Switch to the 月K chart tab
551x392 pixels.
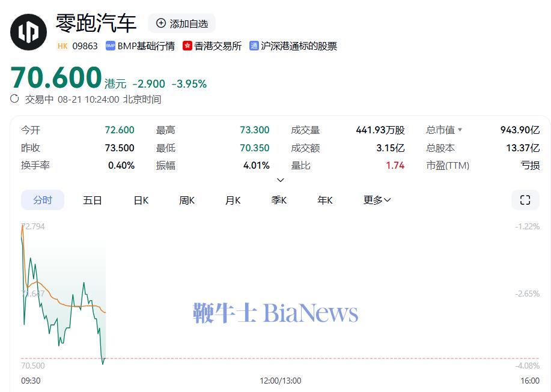(233, 201)
